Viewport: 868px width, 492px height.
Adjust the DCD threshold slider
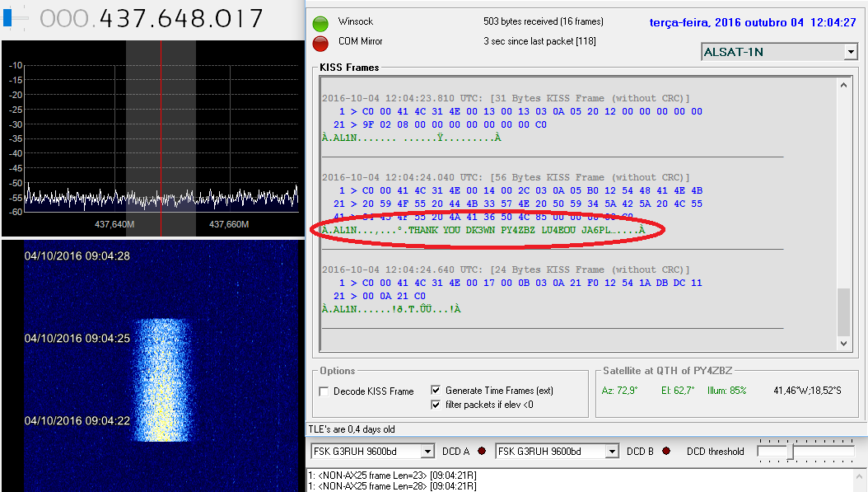791,452
